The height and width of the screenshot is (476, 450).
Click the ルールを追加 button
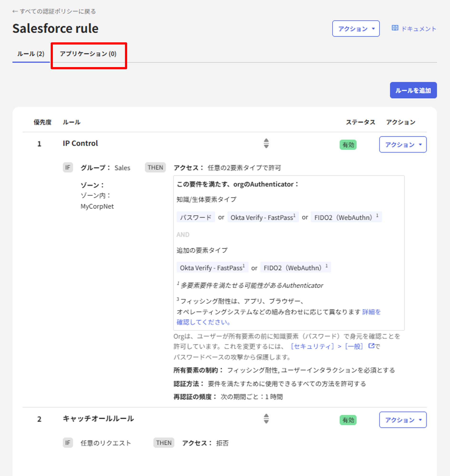413,90
